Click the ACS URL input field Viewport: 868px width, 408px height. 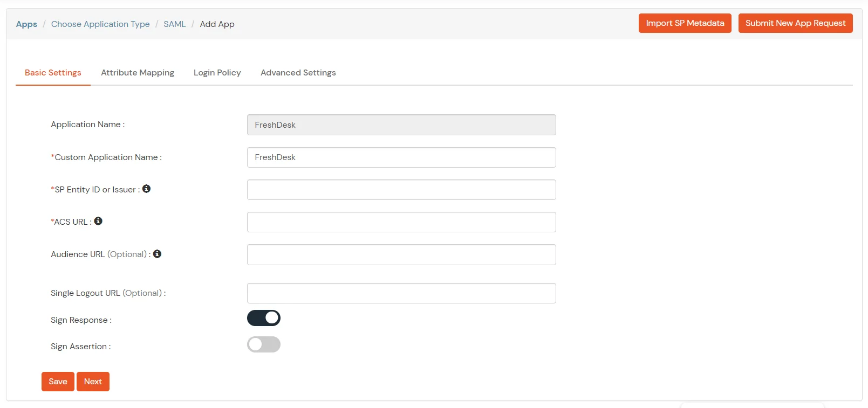pos(401,222)
